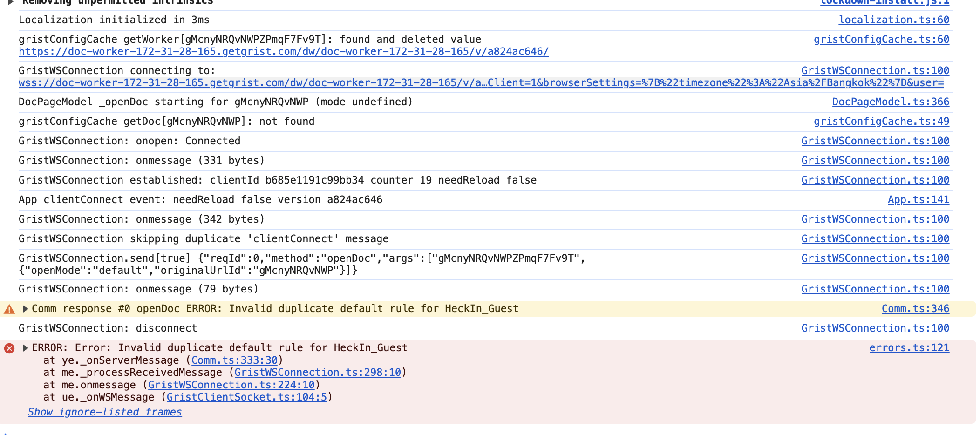Select 'onmessage (79 bytes)' log text
The width and height of the screenshot is (980, 435).
[139, 289]
